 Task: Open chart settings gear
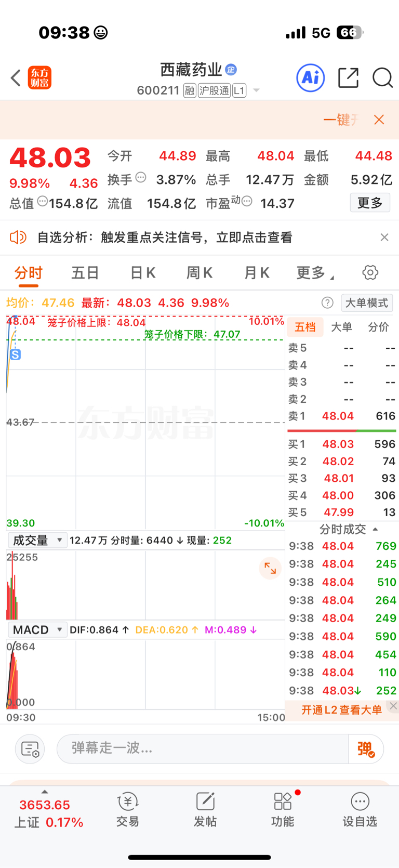[370, 272]
